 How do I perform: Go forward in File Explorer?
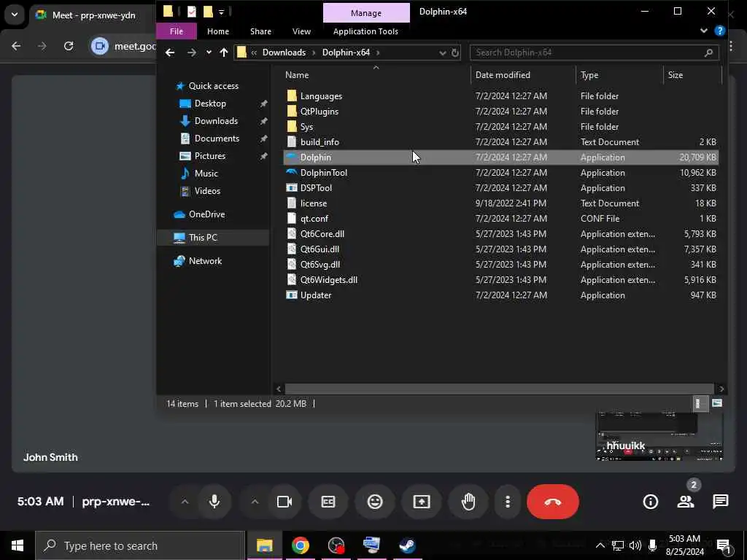click(192, 52)
